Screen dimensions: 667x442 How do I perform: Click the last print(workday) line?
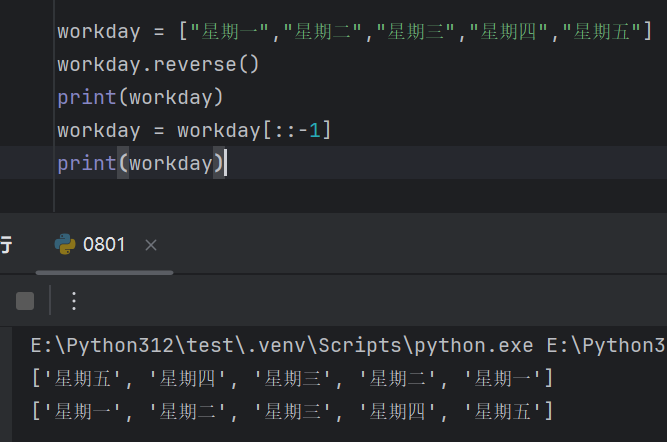pos(140,163)
